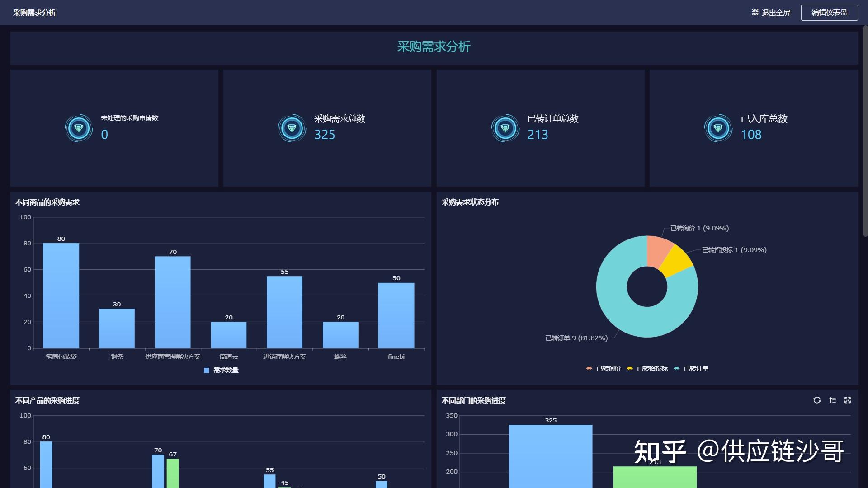Click the exit-fullscreen icon in the top bar

tap(754, 12)
